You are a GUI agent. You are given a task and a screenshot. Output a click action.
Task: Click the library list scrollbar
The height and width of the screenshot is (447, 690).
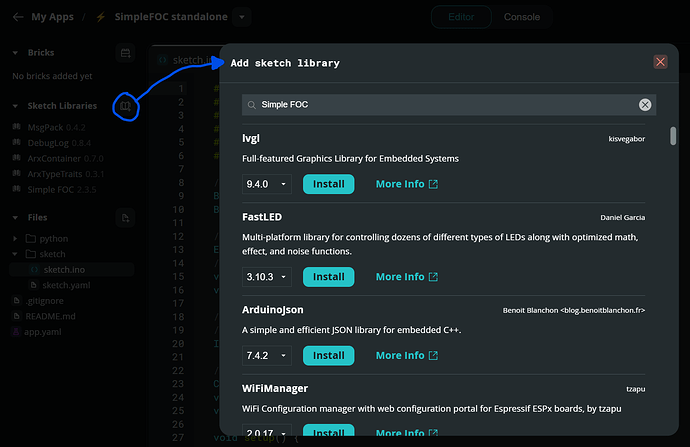pos(673,135)
